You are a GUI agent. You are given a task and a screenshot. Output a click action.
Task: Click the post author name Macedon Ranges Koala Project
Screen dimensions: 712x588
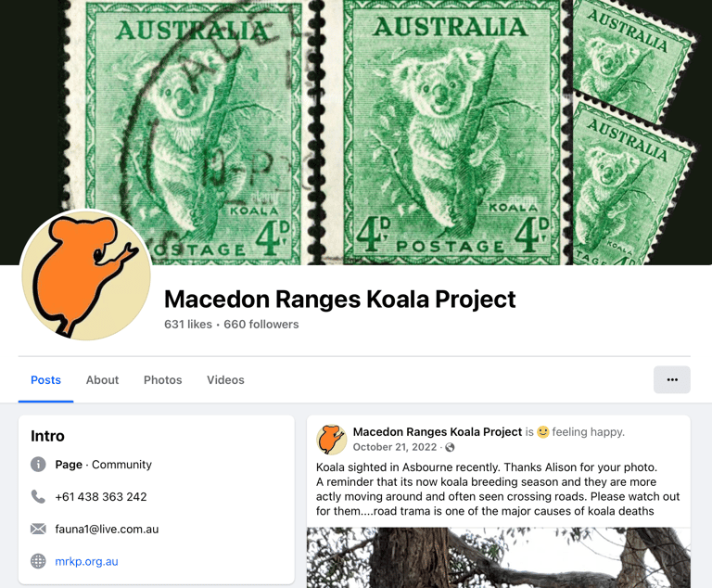pyautogui.click(x=438, y=431)
